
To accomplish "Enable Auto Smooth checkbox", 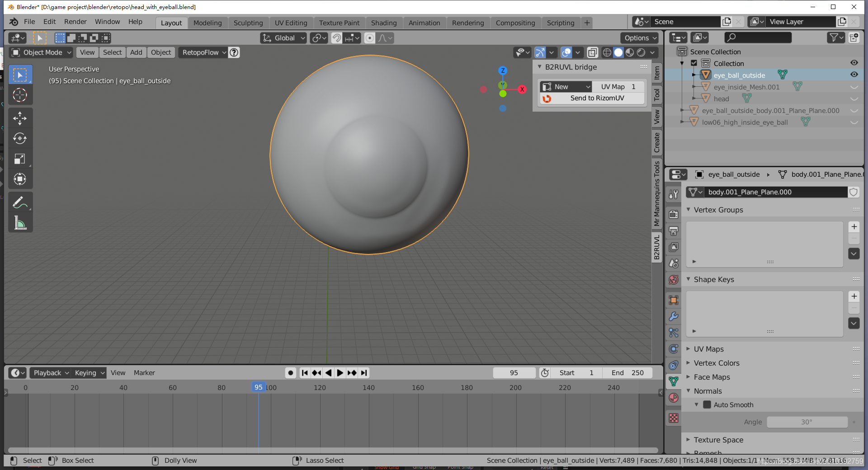I will (707, 404).
